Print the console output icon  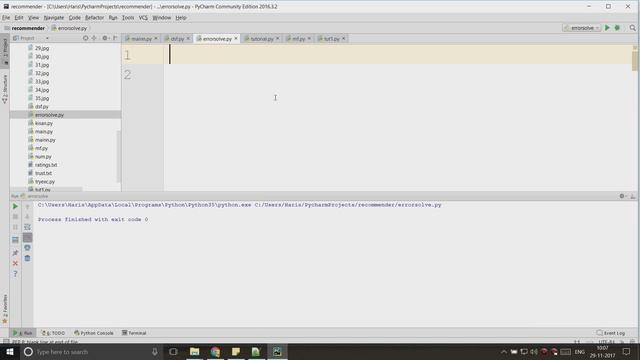click(x=27, y=248)
